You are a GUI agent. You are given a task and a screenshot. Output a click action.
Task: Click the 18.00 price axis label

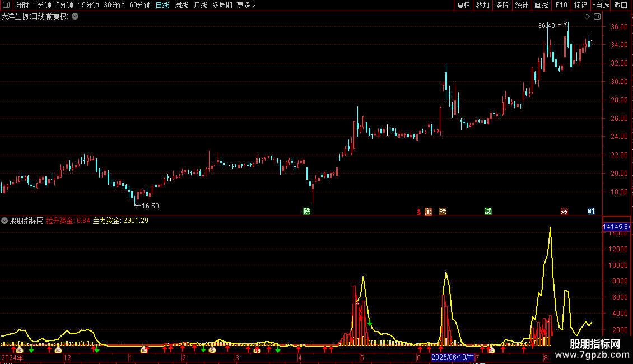click(x=619, y=192)
